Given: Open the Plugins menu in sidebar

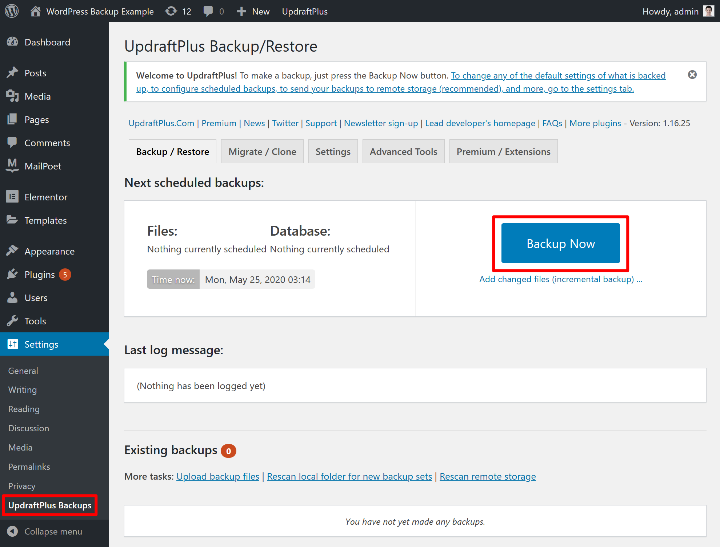Looking at the screenshot, I should pyautogui.click(x=40, y=274).
